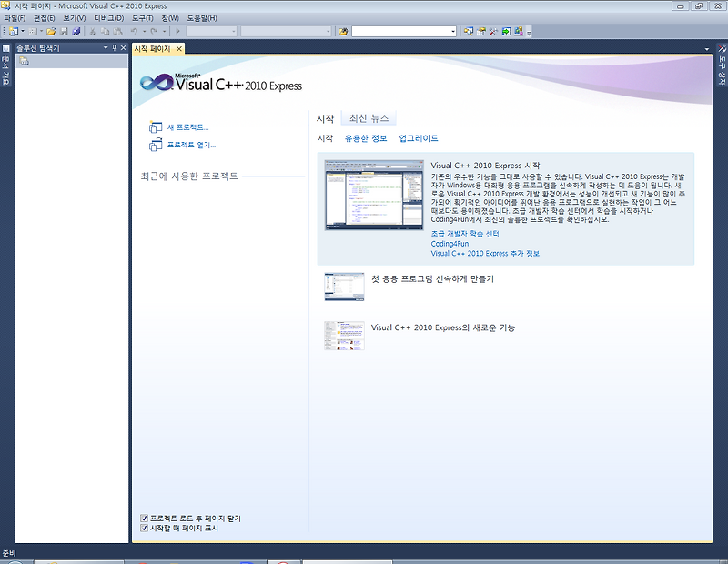Click the Redo toolbar icon

[x=154, y=32]
